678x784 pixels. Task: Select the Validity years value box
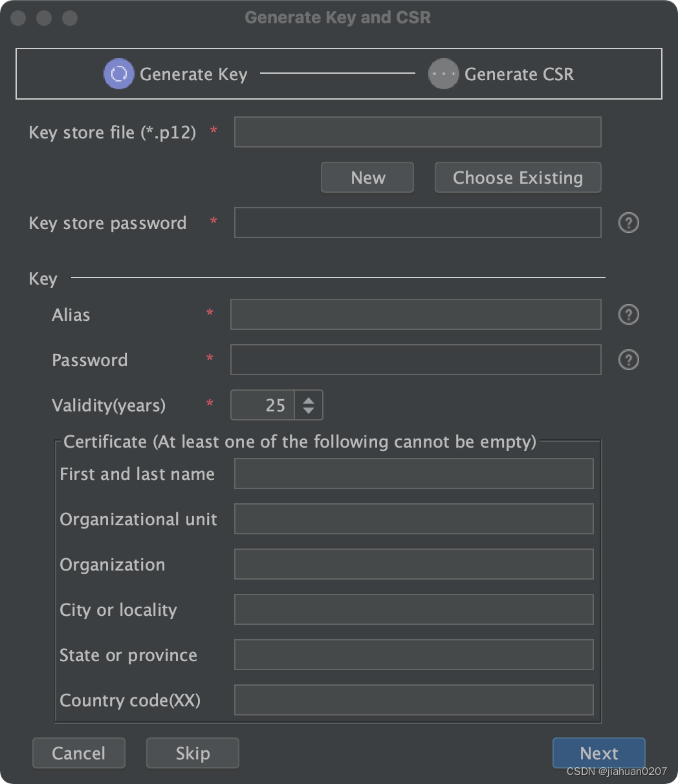pyautogui.click(x=263, y=405)
